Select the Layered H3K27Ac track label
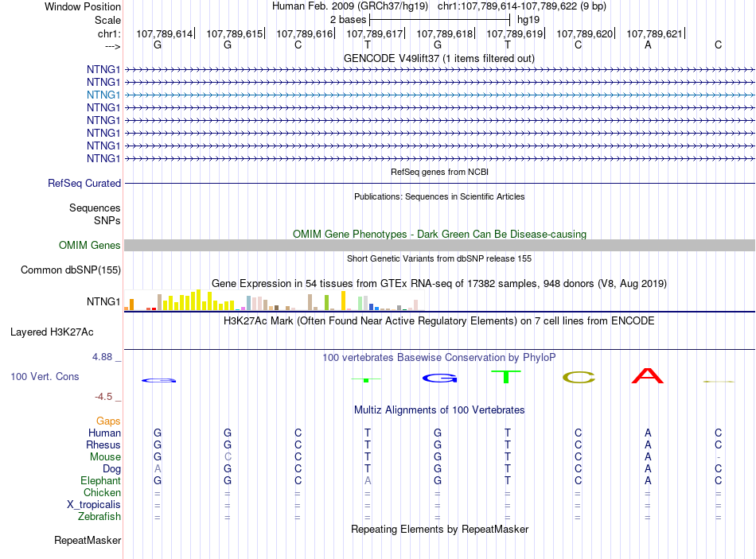The width and height of the screenshot is (756, 559). pos(52,332)
